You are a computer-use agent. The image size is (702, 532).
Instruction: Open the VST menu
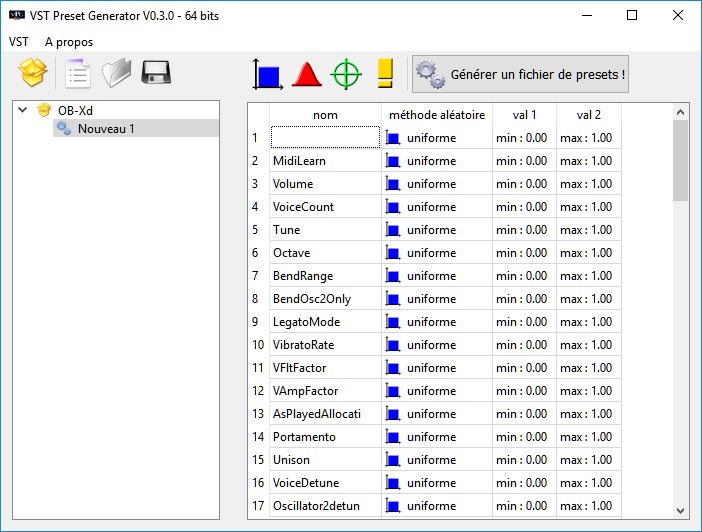19,42
